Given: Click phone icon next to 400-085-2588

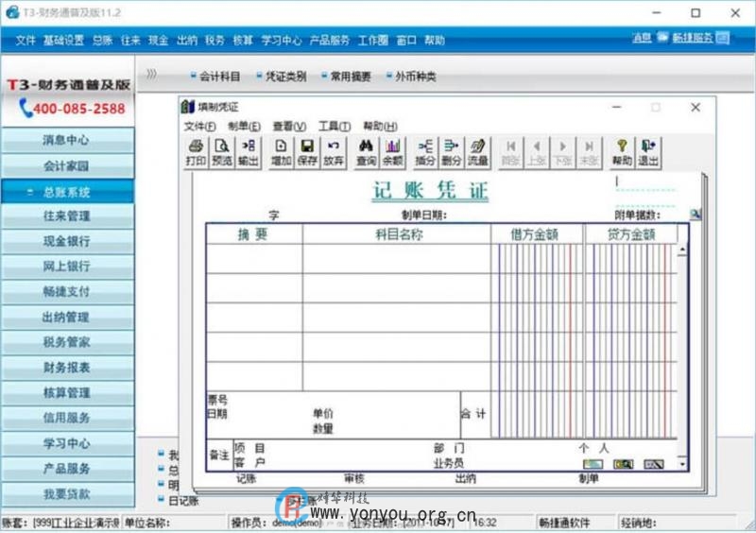Looking at the screenshot, I should tap(26, 108).
